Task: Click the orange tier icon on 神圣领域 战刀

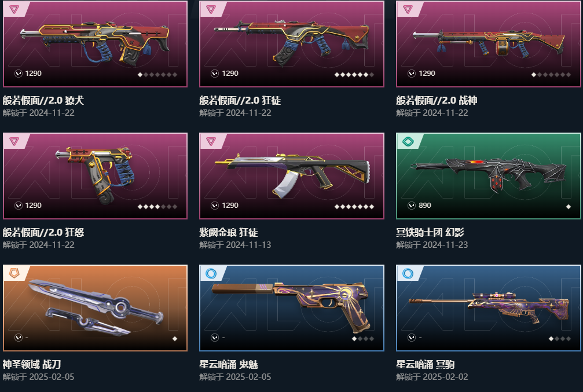Action: click(x=14, y=273)
